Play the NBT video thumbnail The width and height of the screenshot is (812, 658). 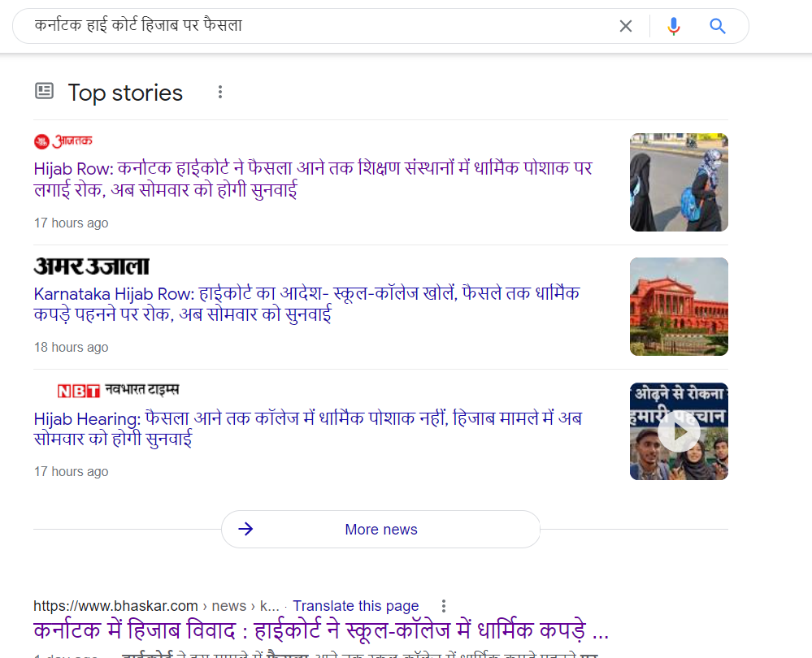[679, 431]
